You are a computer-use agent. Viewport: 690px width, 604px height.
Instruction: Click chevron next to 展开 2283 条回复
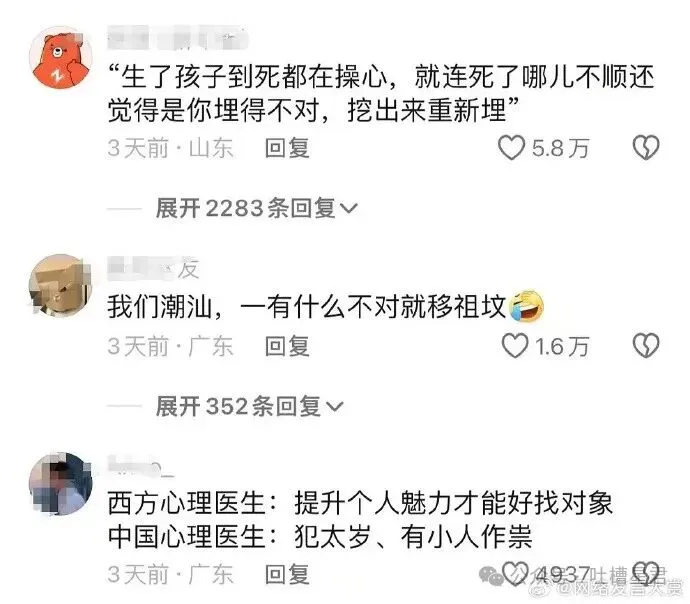coord(349,208)
